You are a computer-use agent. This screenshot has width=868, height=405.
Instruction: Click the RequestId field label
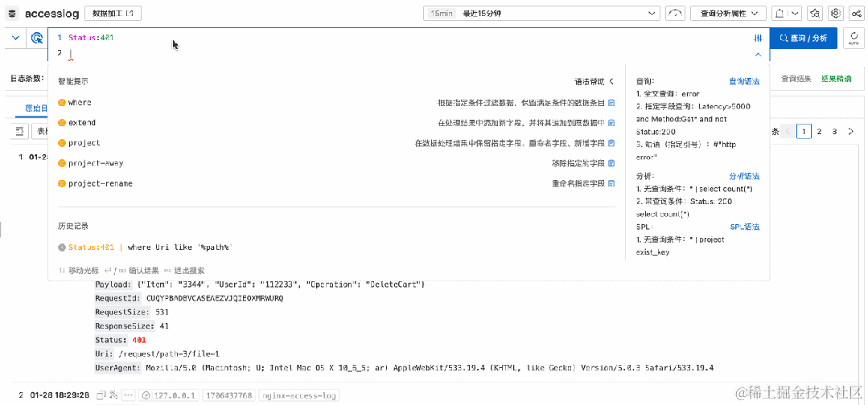pos(118,298)
